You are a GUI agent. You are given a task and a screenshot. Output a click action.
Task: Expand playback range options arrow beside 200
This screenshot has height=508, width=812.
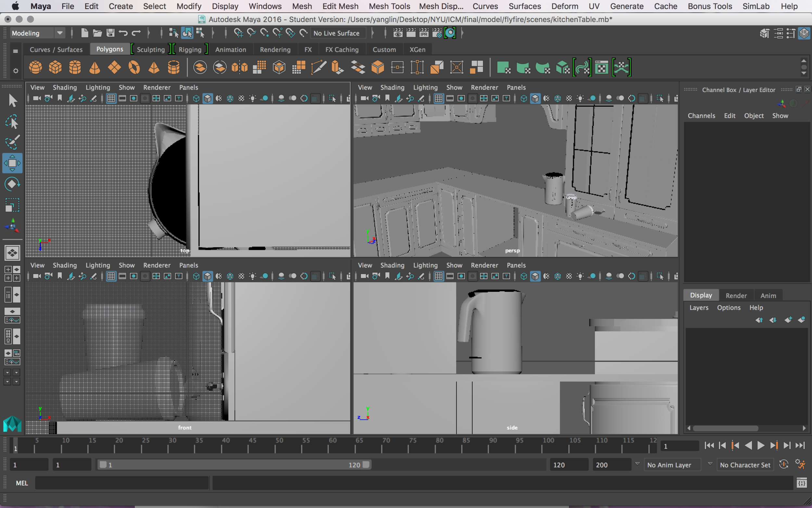pyautogui.click(x=637, y=464)
